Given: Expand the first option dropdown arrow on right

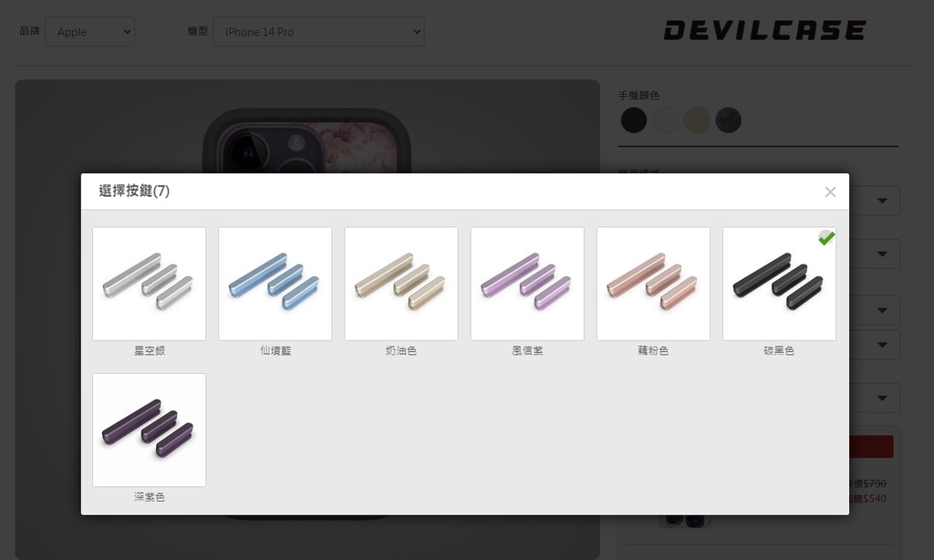Looking at the screenshot, I should click(882, 201).
